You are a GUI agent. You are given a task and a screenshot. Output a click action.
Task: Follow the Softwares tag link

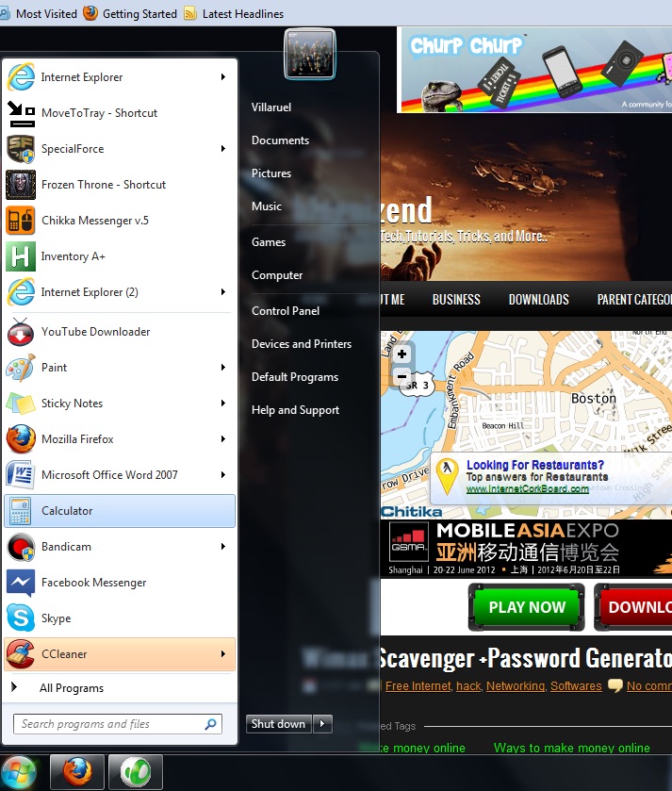pyautogui.click(x=576, y=686)
